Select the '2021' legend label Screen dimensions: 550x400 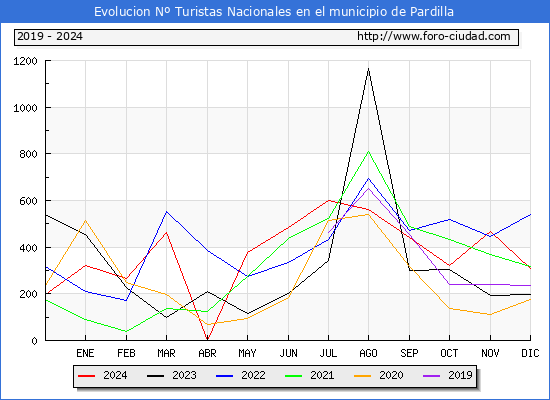[x=322, y=375]
